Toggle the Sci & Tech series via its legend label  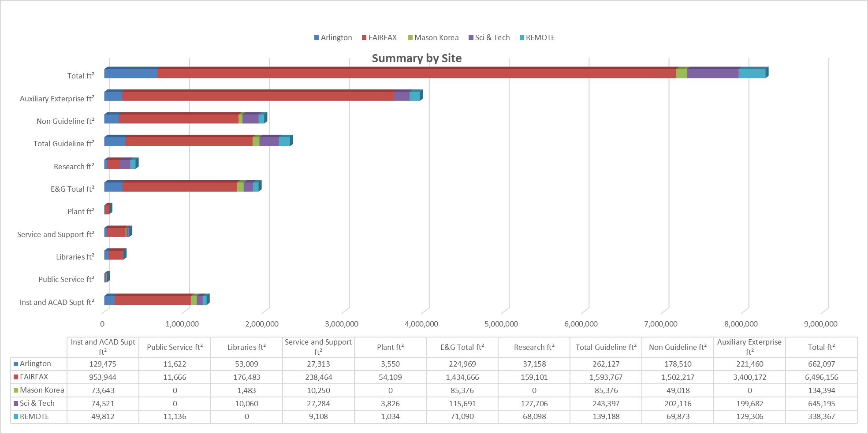click(492, 37)
